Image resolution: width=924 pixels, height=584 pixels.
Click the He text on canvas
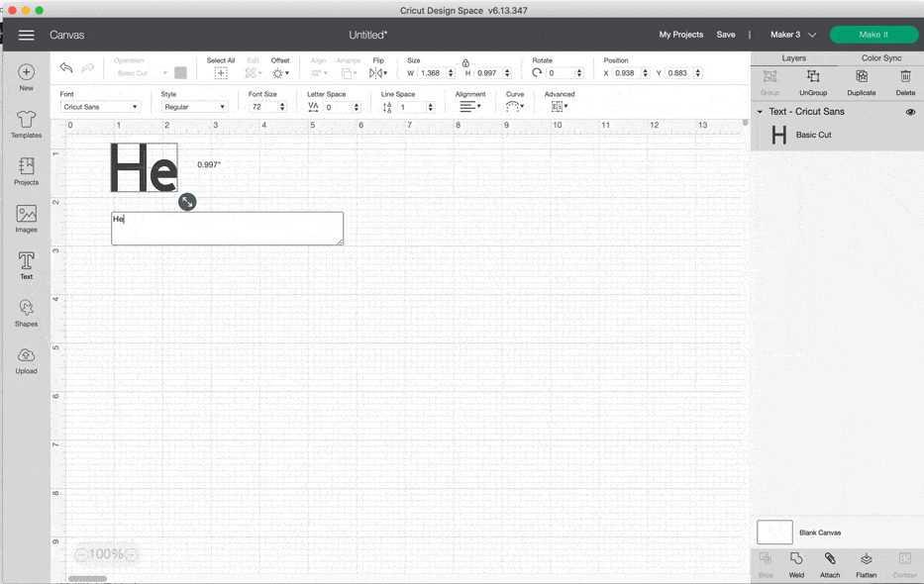tap(144, 168)
